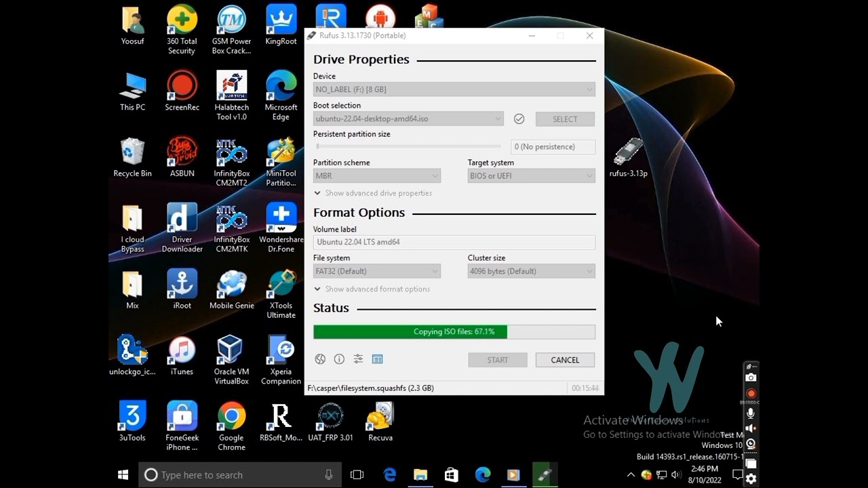Open the I cloud Bypass folder

click(132, 228)
